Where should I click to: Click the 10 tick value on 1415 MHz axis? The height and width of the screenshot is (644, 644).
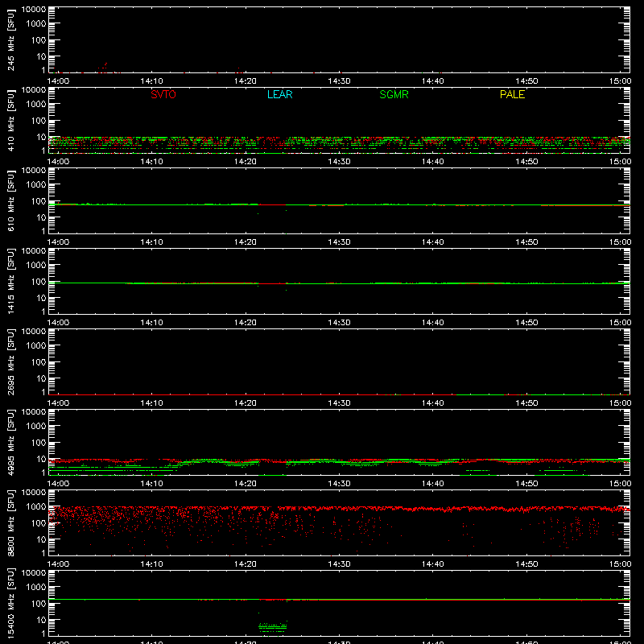[x=41, y=298]
